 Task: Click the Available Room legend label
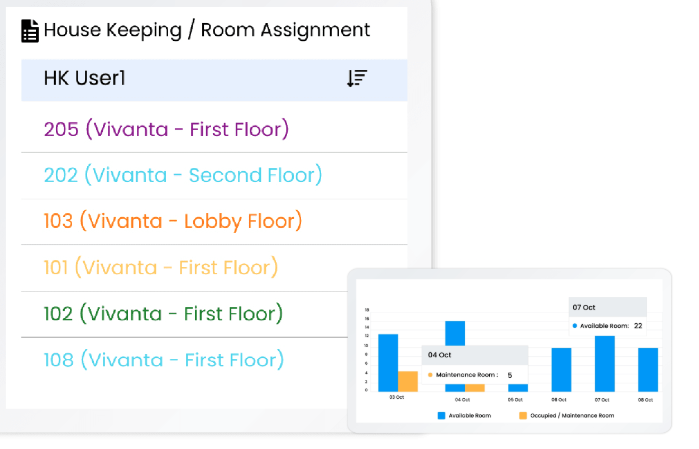tap(469, 414)
